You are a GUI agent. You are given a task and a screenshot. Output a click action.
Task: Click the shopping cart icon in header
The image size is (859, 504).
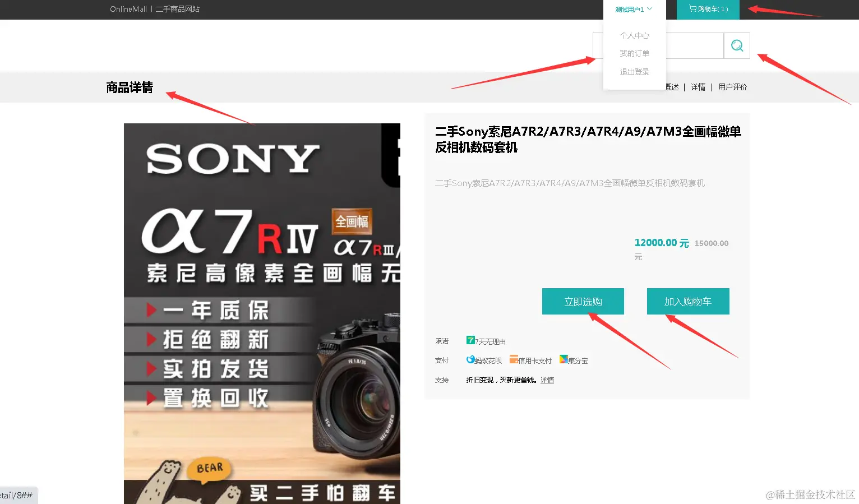[x=692, y=9]
